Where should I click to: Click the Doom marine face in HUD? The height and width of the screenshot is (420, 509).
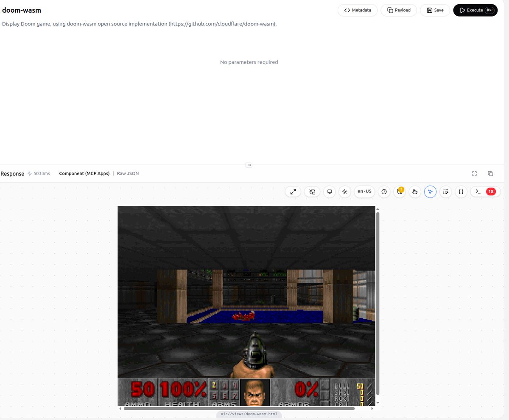coord(255,393)
